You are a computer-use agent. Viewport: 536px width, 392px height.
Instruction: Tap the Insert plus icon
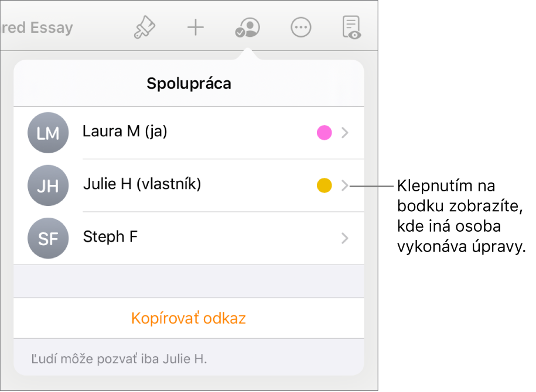coord(195,27)
